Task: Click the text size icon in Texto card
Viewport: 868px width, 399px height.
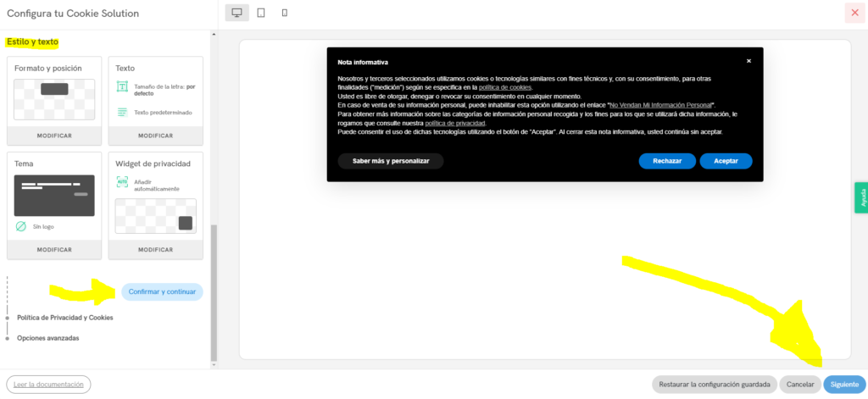Action: click(122, 87)
